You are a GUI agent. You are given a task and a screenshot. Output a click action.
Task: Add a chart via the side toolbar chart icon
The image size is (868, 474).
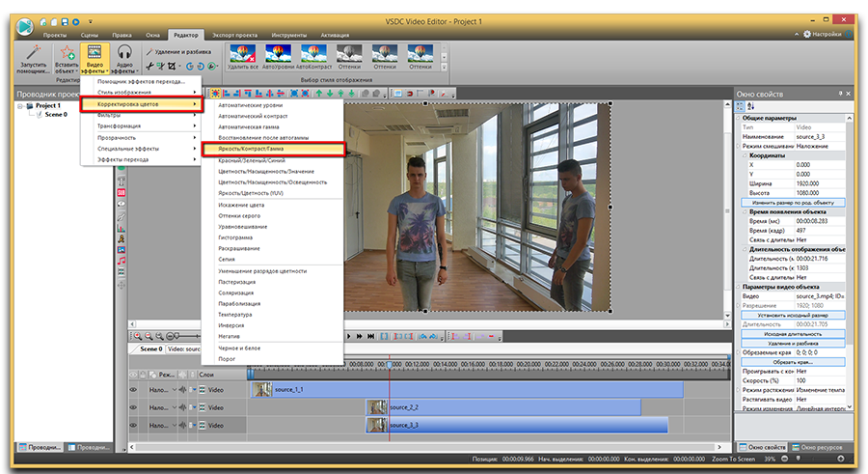click(x=122, y=228)
